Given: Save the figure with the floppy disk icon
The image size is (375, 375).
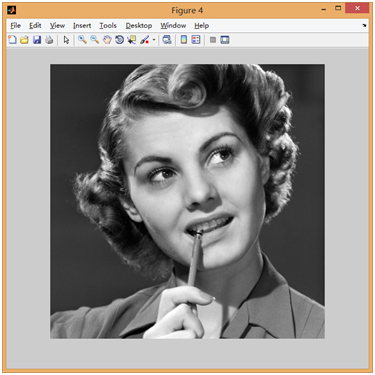Looking at the screenshot, I should (37, 40).
